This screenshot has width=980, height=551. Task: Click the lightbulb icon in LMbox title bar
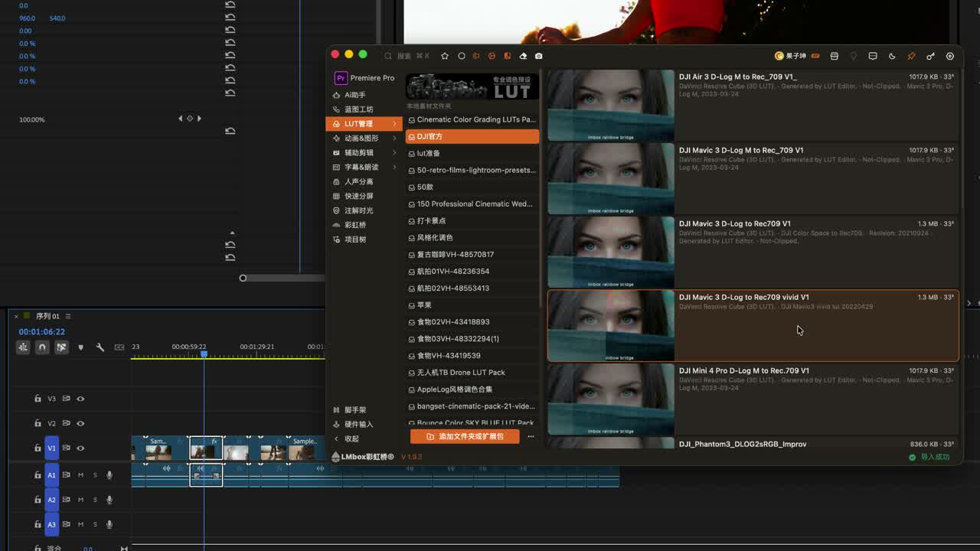click(854, 56)
